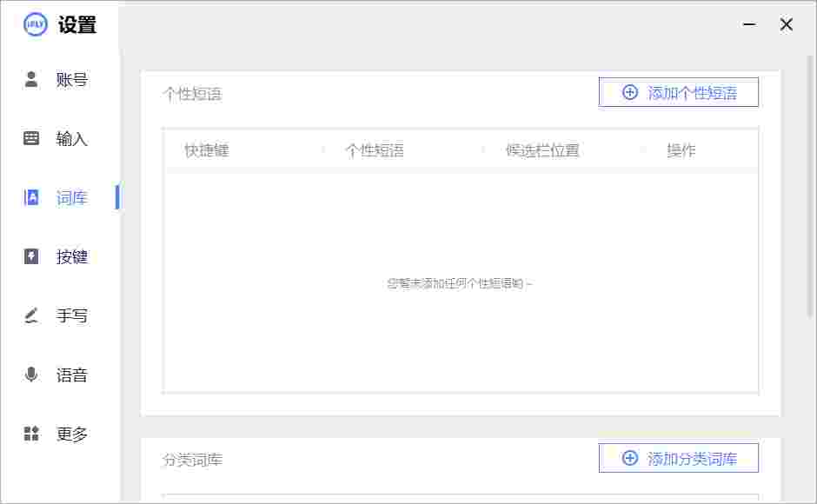Click the 快捷键 column header
Image resolution: width=817 pixels, height=504 pixels.
207,150
